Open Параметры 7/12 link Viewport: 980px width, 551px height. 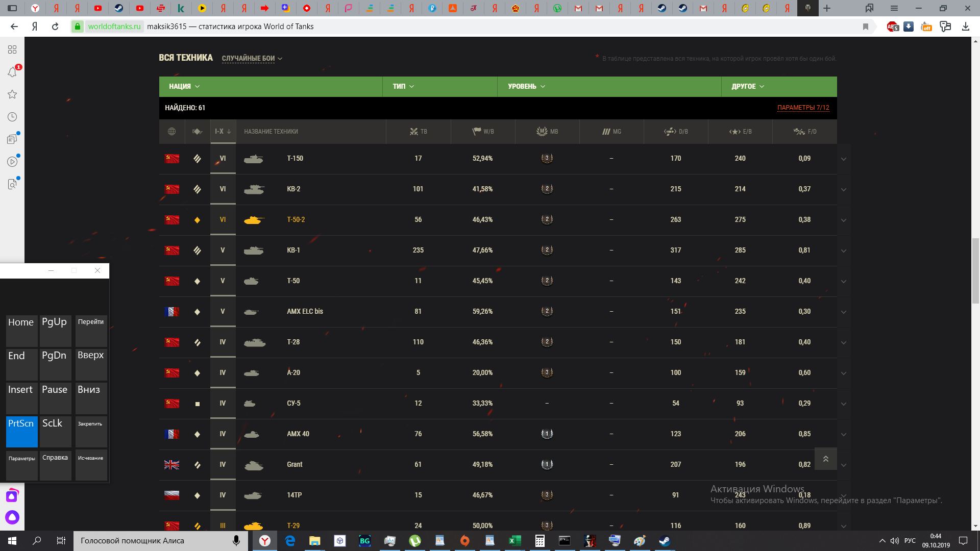coord(803,108)
